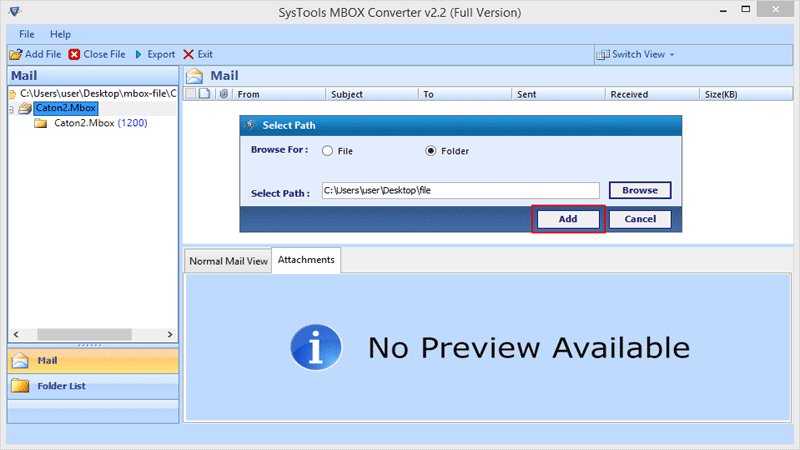Screen dimensions: 800x450
Task: Click the Select Path dialog title icon
Action: tap(250, 125)
